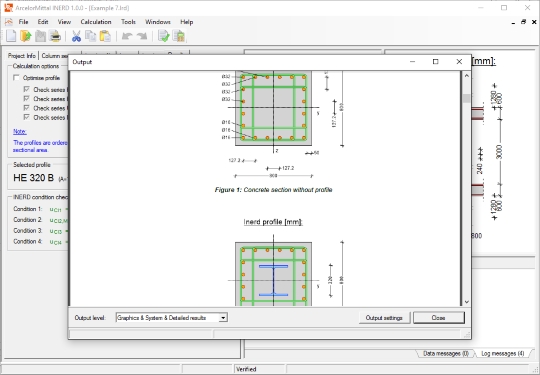The height and width of the screenshot is (375, 540).
Task: Click the Calculation options group label
Action: click(36, 66)
